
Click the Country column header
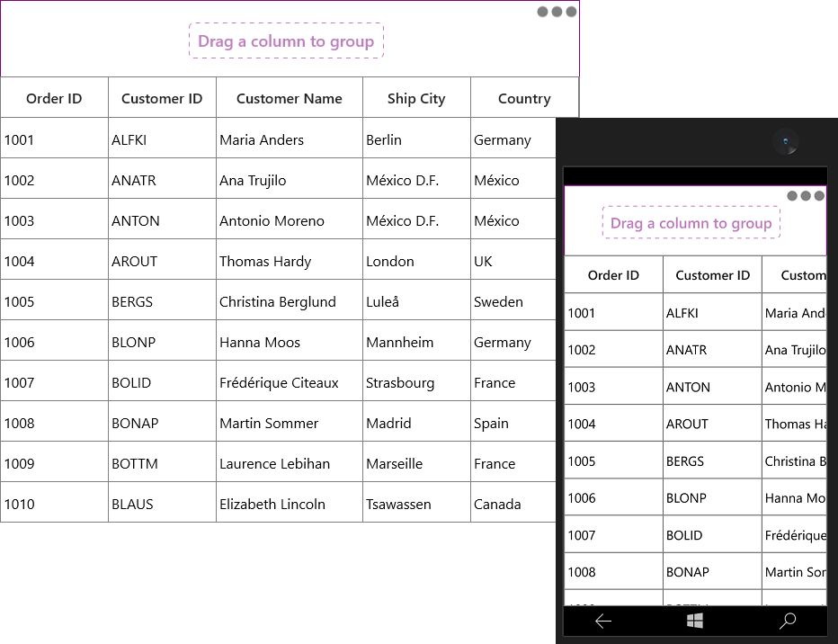[524, 98]
